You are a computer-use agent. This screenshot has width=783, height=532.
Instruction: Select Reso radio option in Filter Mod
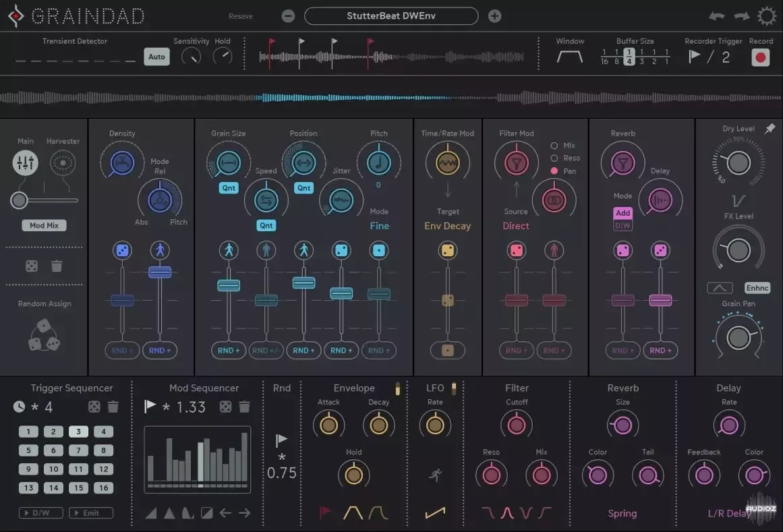(554, 158)
